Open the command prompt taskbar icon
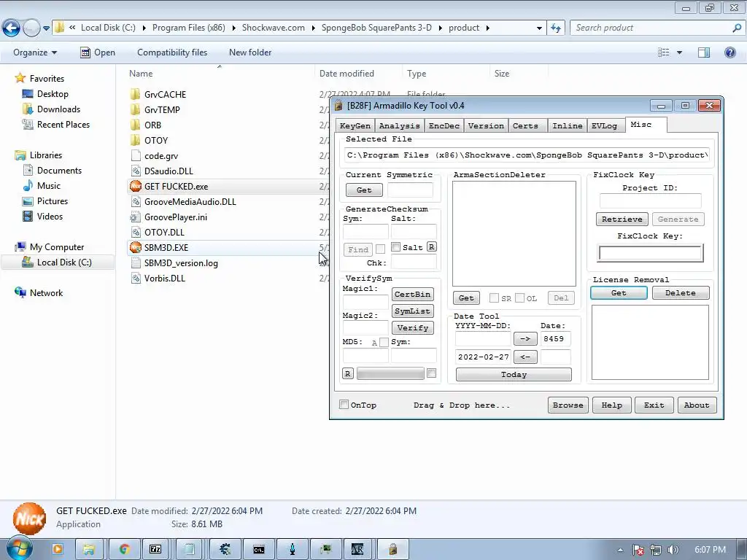This screenshot has height=560, width=747. [259, 549]
